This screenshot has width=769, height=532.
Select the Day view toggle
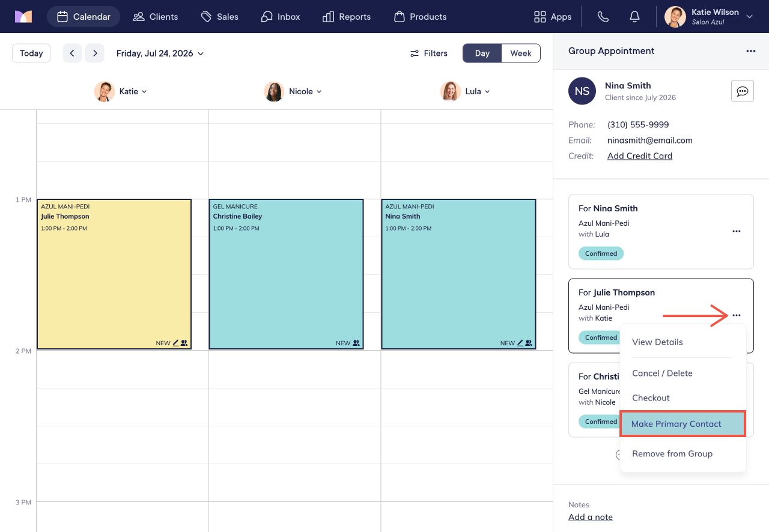coord(482,53)
